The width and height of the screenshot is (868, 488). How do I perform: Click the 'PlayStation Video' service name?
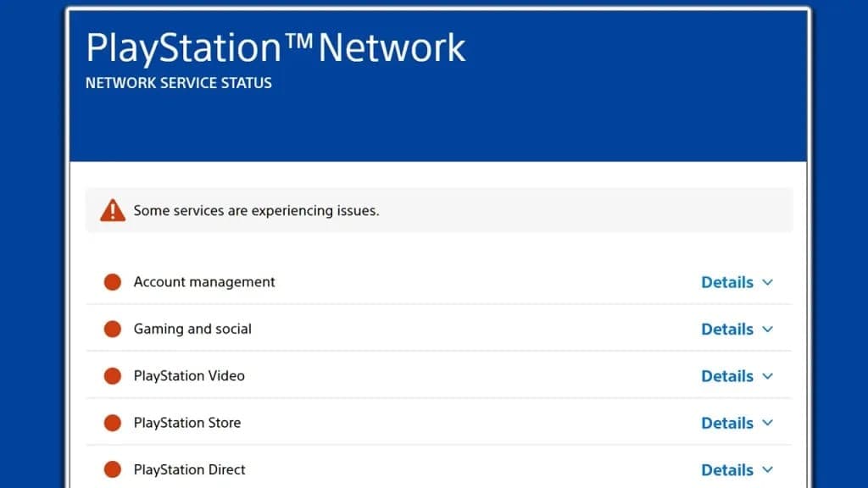click(189, 375)
